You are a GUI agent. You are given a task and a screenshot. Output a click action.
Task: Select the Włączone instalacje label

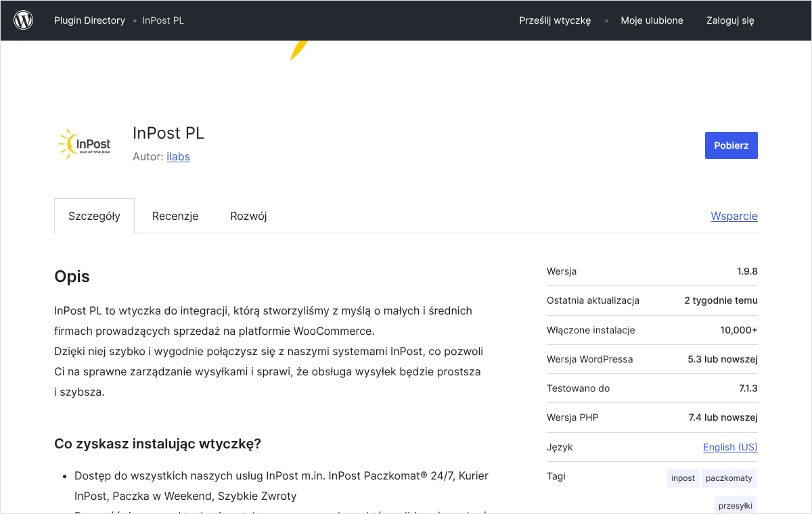[x=591, y=330]
